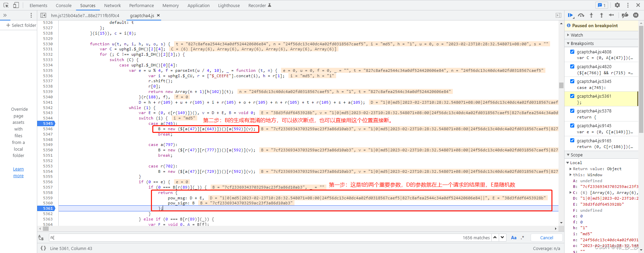The height and width of the screenshot is (253, 644).
Task: Open the Recorder tab
Action: pos(260,5)
